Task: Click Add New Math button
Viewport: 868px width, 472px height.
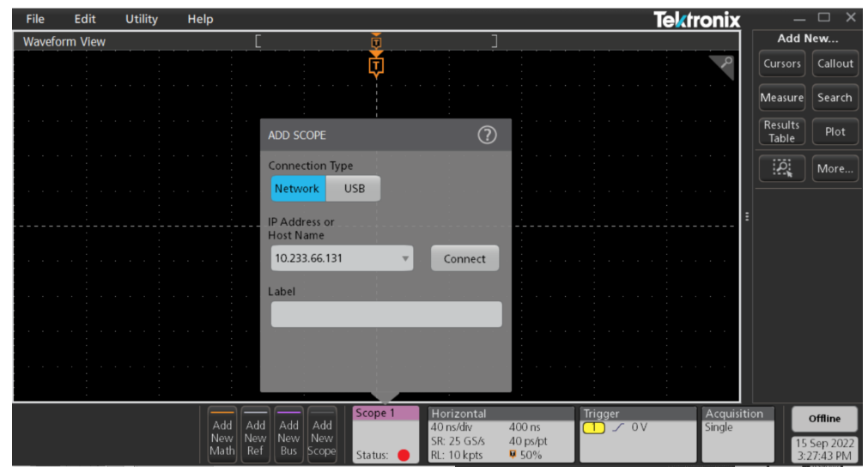Action: pos(222,436)
